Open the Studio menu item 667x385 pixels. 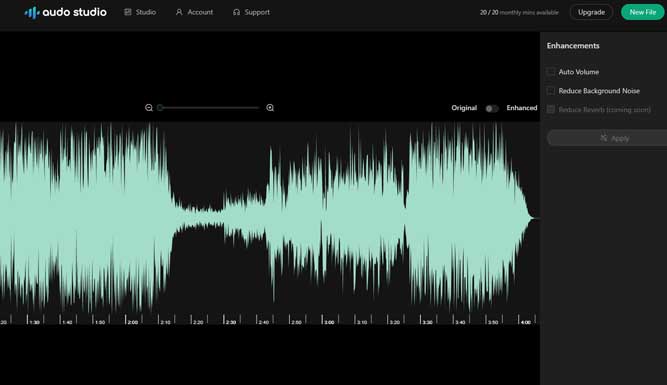click(x=140, y=12)
